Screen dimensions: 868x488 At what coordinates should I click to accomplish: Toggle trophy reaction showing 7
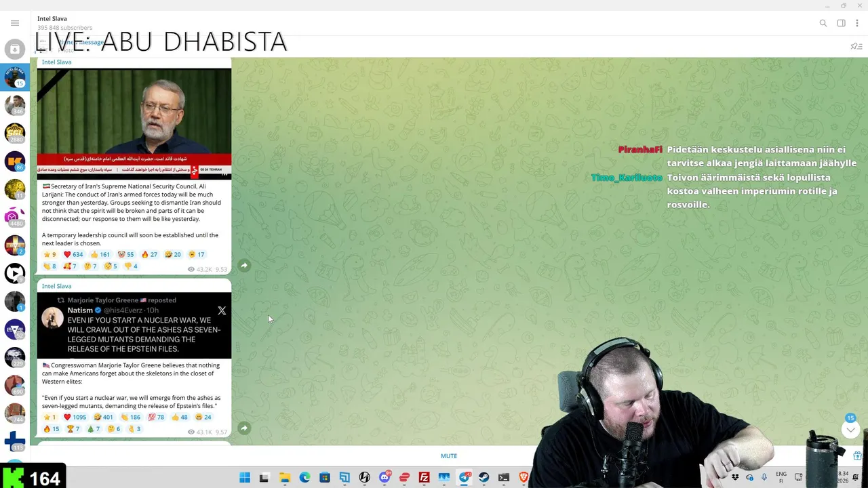pos(73,429)
